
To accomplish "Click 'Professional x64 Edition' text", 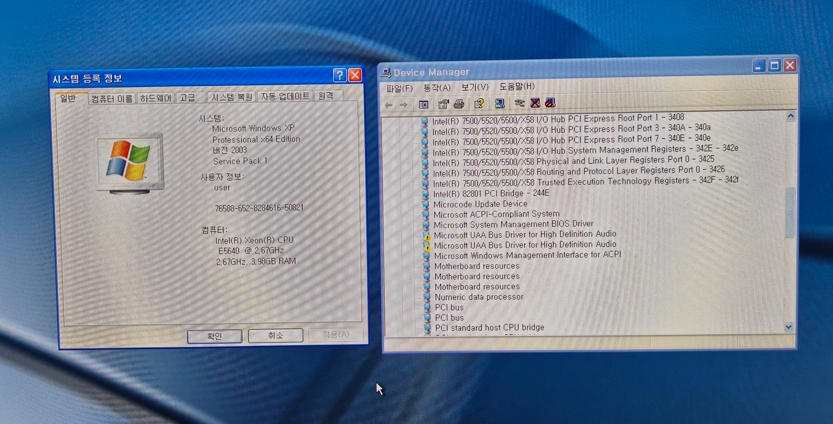I will (256, 139).
